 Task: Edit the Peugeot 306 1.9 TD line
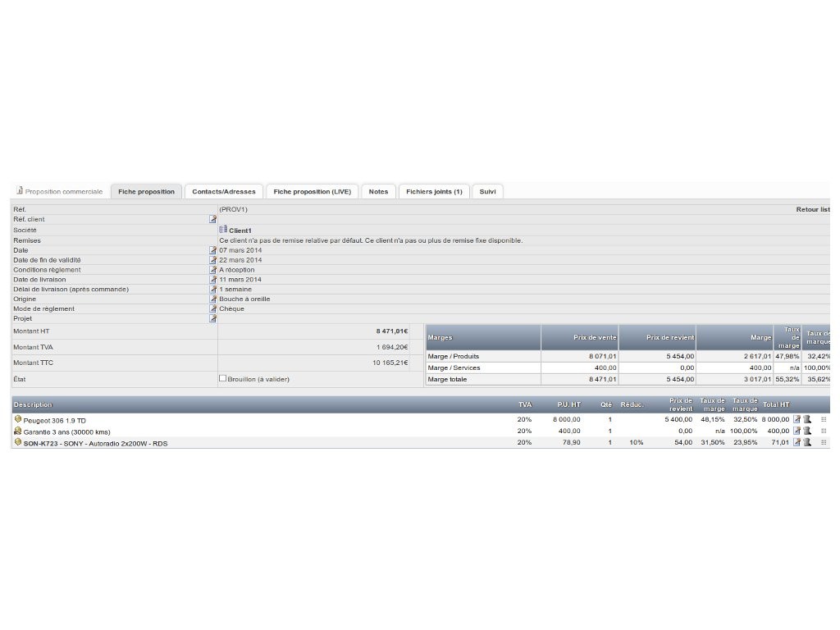[797, 419]
